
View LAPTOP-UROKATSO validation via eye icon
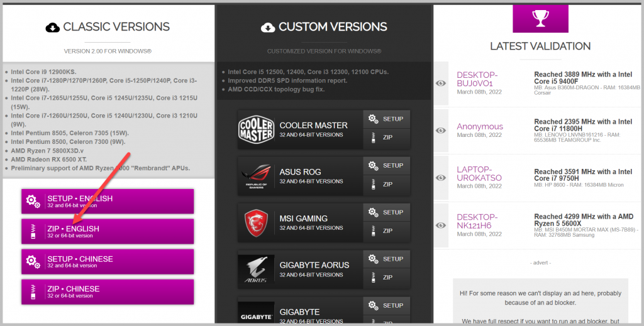point(441,178)
